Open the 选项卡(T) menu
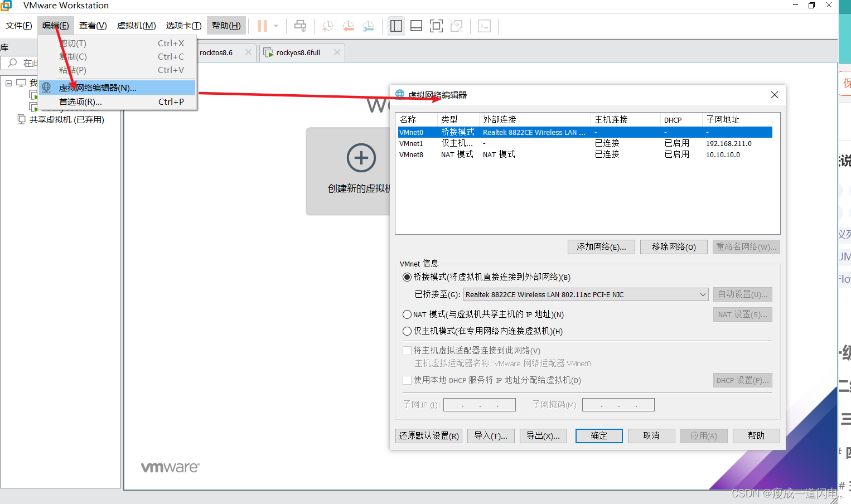The height and width of the screenshot is (504, 851). [x=183, y=26]
